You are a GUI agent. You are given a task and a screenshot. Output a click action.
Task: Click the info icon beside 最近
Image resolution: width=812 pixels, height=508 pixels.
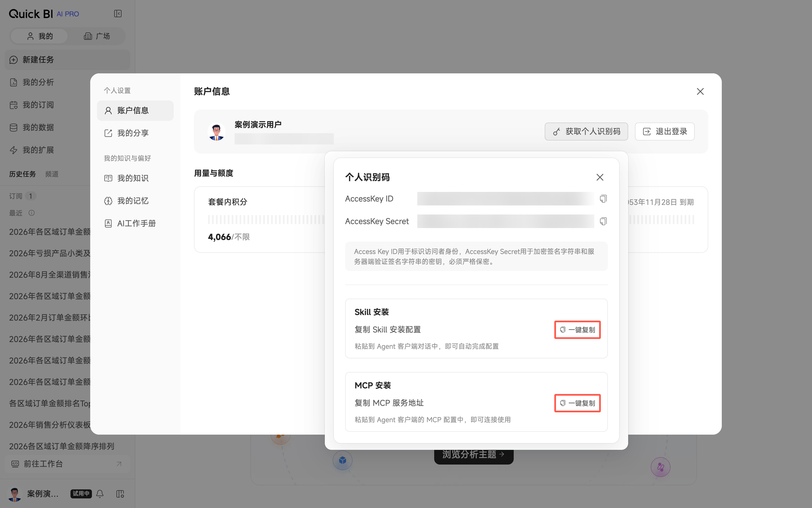[x=32, y=213]
